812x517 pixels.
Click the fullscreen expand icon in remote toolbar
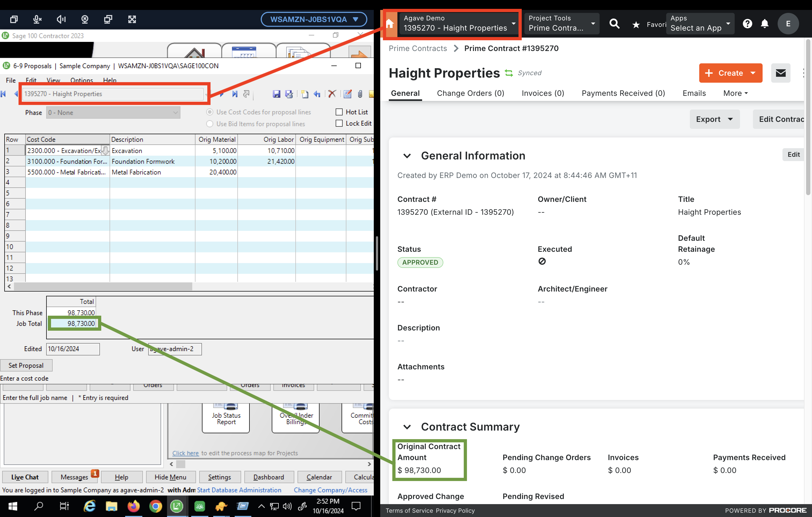[132, 20]
